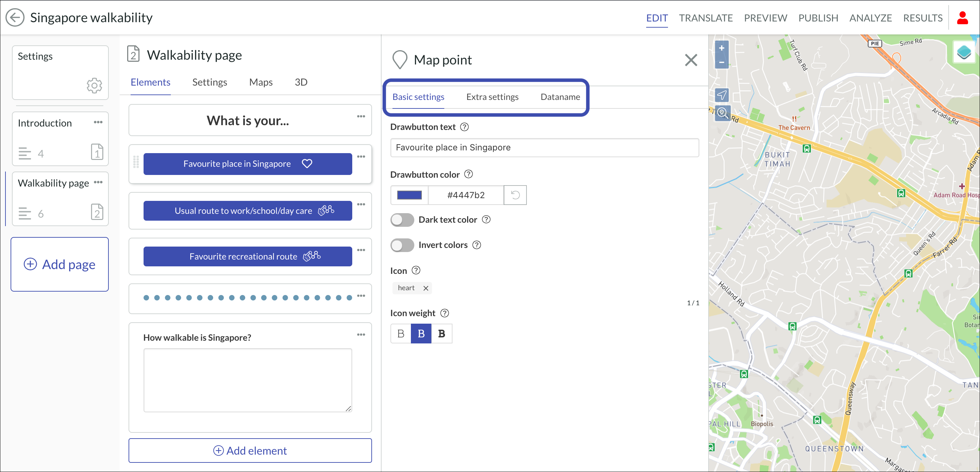
Task: Open the map layers switcher icon
Action: click(964, 52)
